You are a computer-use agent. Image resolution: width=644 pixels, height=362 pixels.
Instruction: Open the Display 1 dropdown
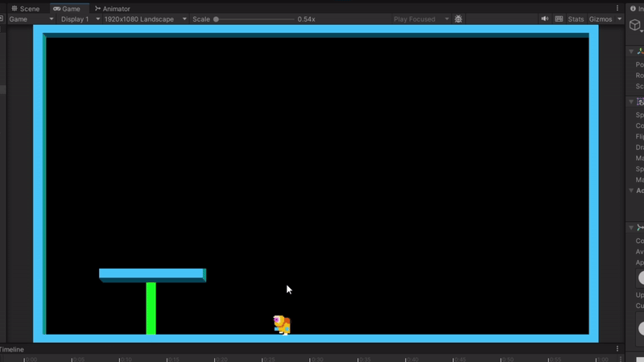[80, 19]
